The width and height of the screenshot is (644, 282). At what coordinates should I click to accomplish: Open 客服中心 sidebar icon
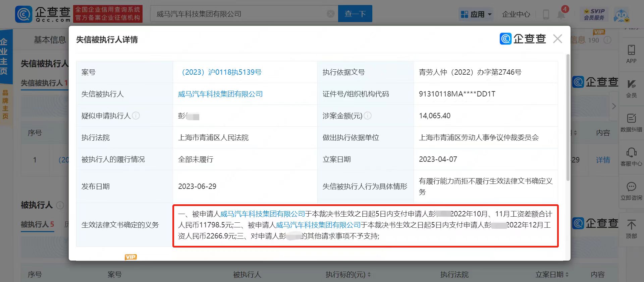[631, 157]
